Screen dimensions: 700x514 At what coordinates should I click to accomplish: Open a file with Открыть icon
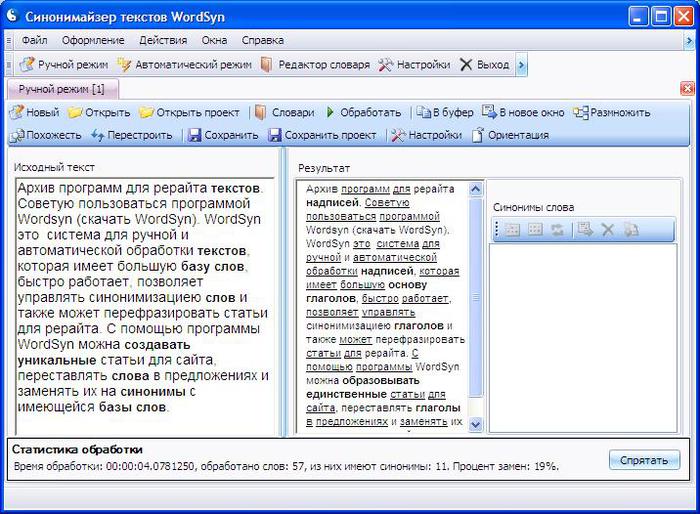click(76, 113)
